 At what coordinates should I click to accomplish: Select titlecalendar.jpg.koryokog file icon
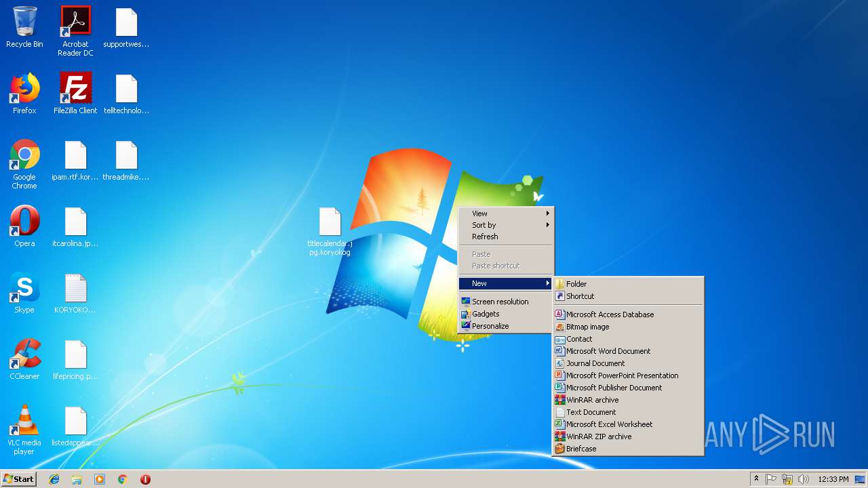(x=330, y=231)
